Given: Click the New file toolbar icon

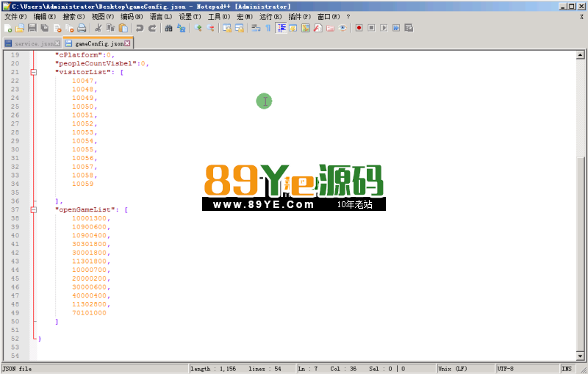Looking at the screenshot, I should click(7, 28).
